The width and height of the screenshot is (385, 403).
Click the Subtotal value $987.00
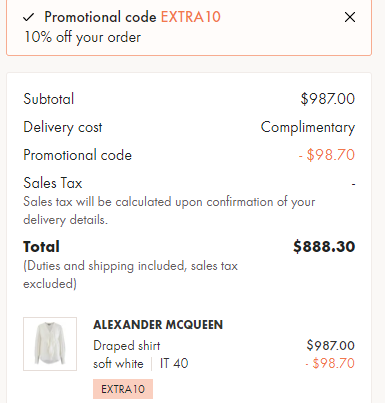[328, 99]
